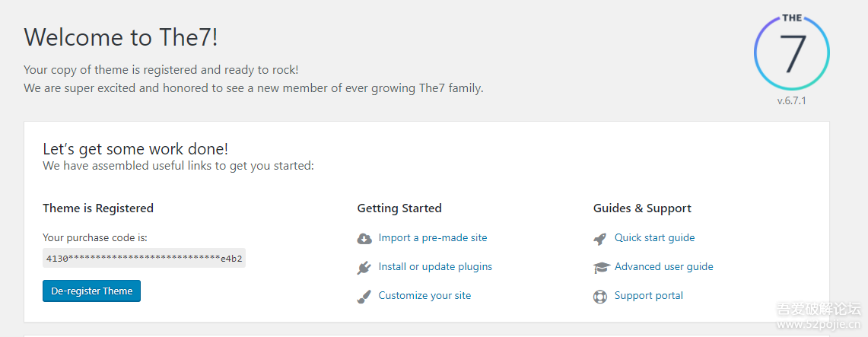Open the Quick start guide
Viewport: 868px width, 337px height.
click(655, 238)
